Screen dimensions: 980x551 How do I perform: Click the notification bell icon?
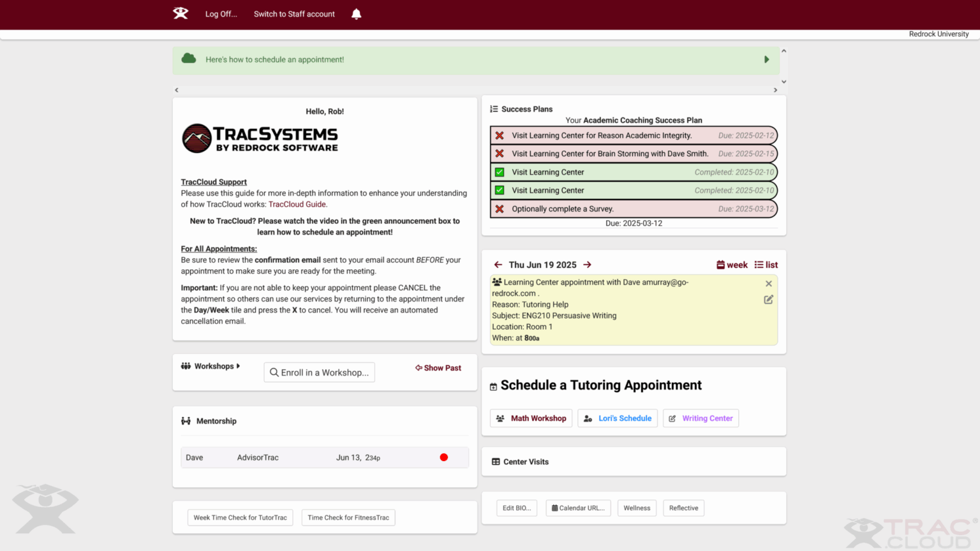point(356,13)
